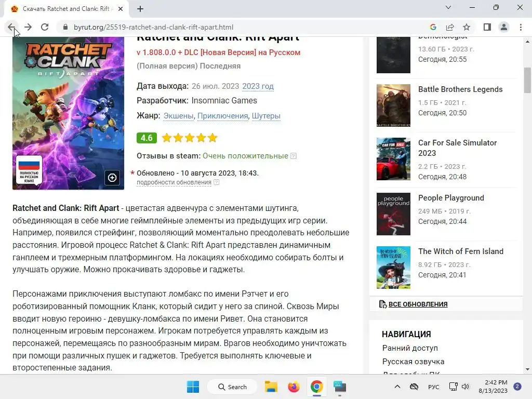
Task: Open the Приключения genre link
Action: 222,116
